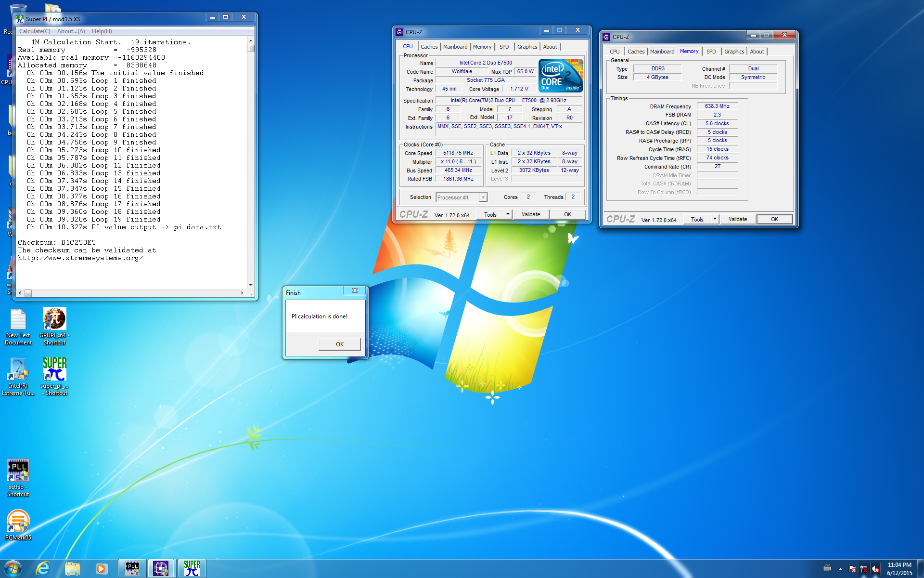This screenshot has height=578, width=924.
Task: Switch to CPU-Z taskbar button
Action: click(161, 569)
